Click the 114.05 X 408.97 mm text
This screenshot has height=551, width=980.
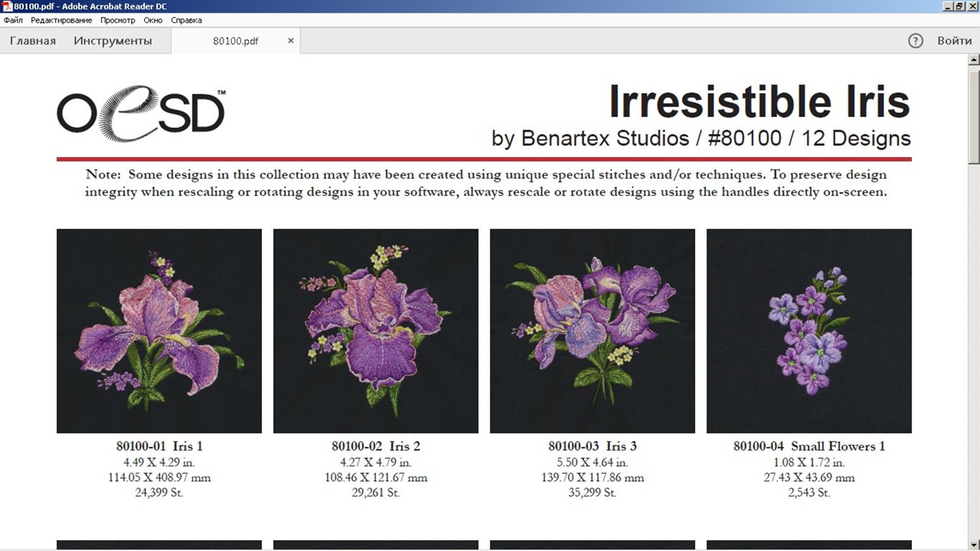159,478
